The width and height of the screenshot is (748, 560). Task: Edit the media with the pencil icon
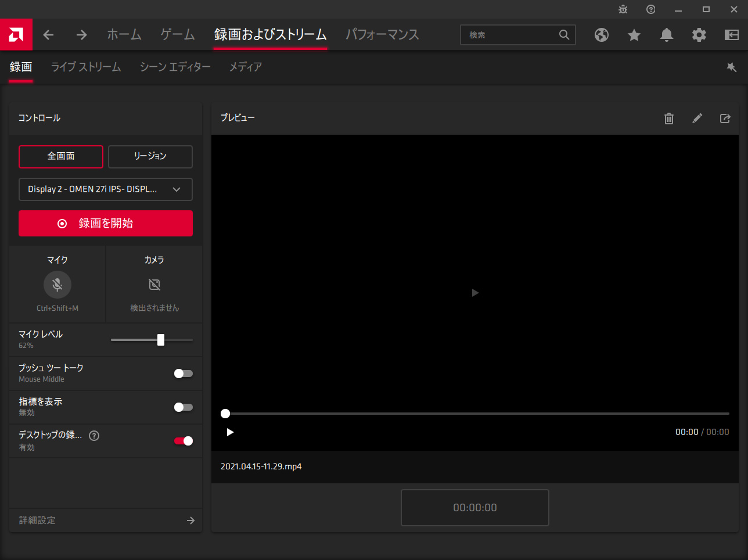(x=697, y=119)
